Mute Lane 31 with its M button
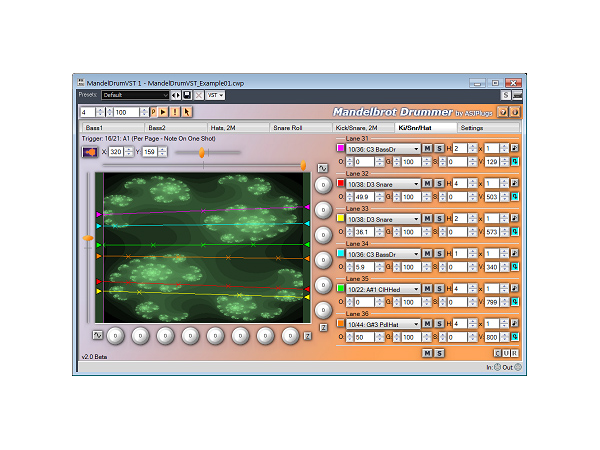This screenshot has width=600, height=450. [427, 148]
